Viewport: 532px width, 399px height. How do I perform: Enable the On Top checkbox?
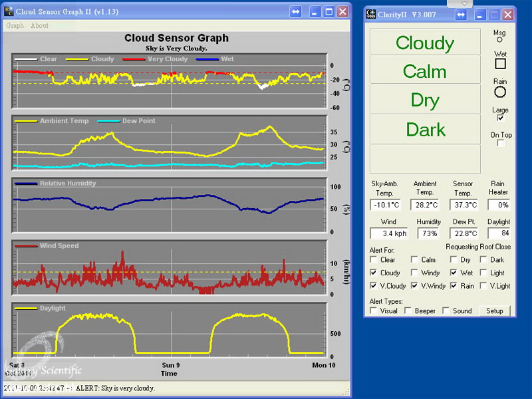tap(500, 143)
